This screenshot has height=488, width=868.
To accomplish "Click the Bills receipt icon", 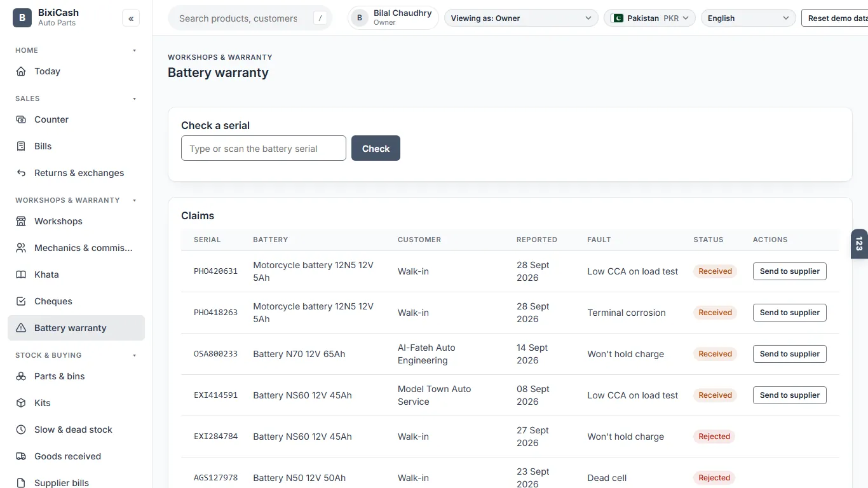I will [21, 146].
